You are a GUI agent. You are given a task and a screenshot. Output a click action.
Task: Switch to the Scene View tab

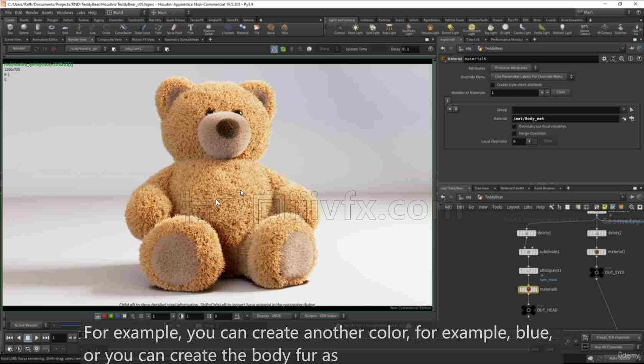pos(13,40)
